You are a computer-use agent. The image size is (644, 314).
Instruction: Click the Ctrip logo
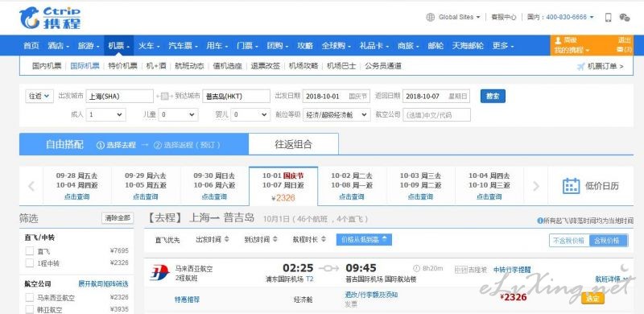click(50, 18)
